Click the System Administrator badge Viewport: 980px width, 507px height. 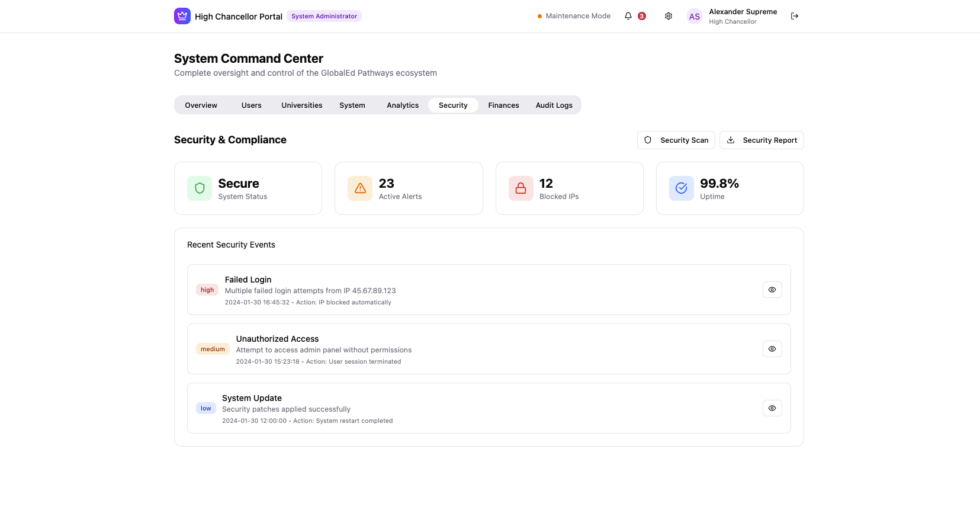[324, 16]
